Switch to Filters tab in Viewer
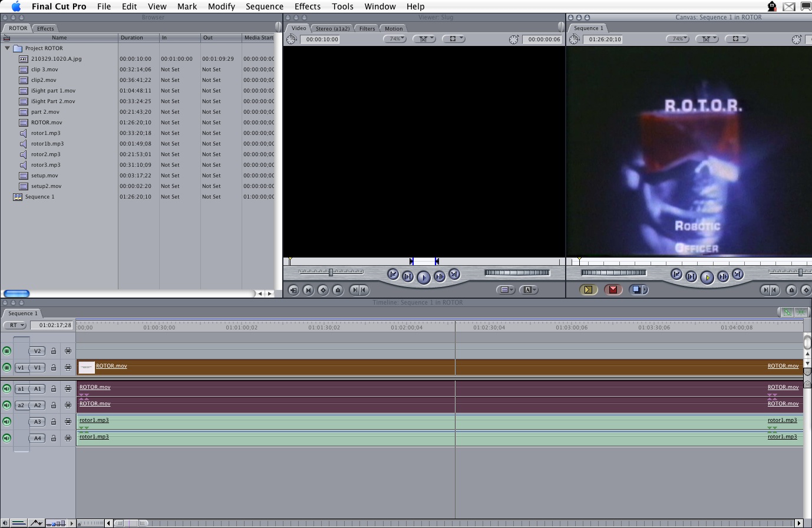Screen dimensions: 812x528 [367, 28]
